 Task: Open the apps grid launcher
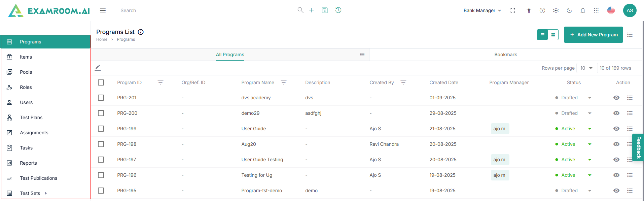(x=596, y=10)
